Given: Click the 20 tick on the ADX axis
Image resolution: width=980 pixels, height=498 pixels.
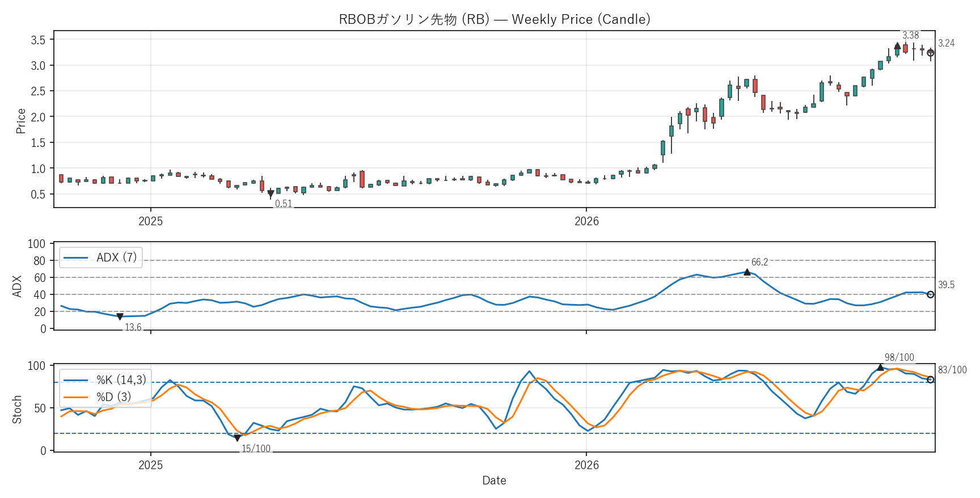Looking at the screenshot, I should (39, 312).
